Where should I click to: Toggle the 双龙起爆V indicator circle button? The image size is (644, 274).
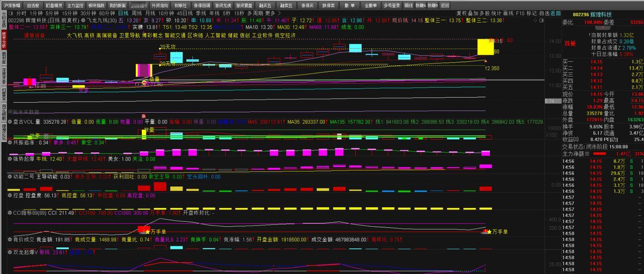click(x=10, y=252)
